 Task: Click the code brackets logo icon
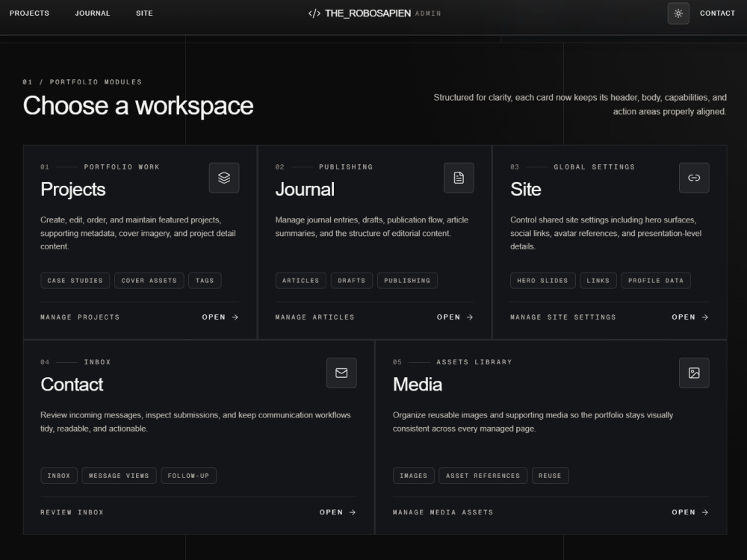(314, 13)
